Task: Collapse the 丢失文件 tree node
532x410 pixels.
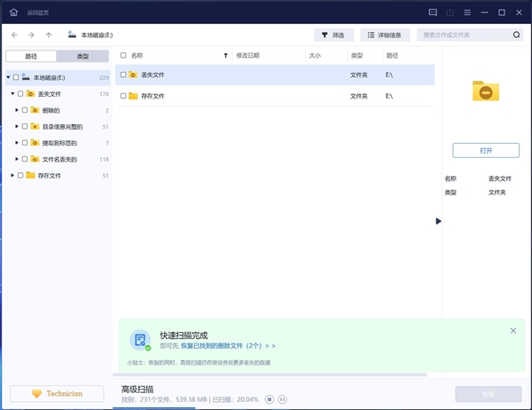Action: click(x=12, y=94)
